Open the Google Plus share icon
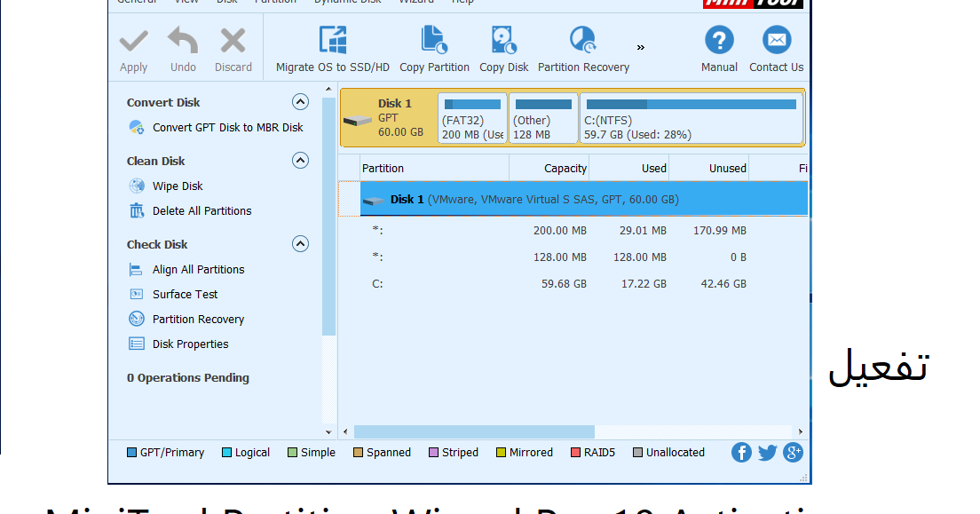Viewport: 980px width, 514px height. [x=793, y=452]
